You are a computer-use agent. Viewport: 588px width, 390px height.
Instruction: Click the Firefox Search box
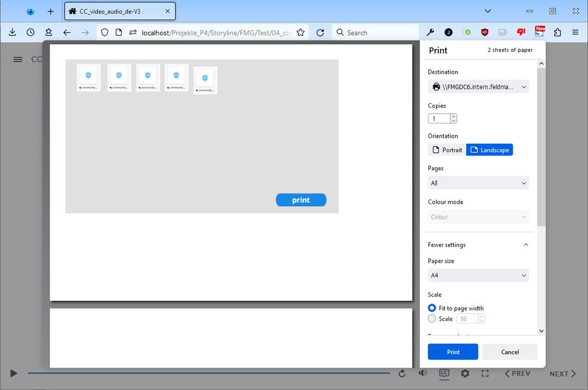(375, 32)
